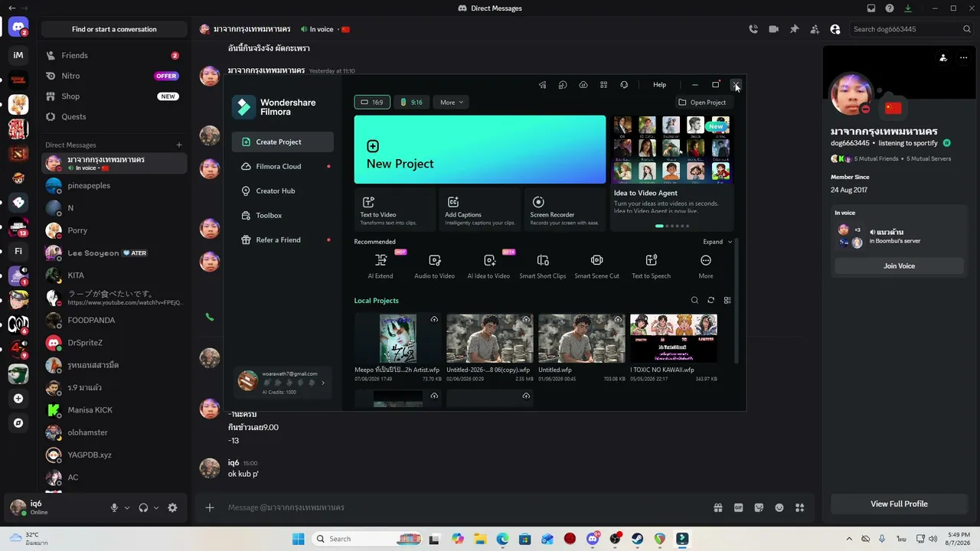Switch Local Projects view layout
Screen dimensions: 980x551
pyautogui.click(x=727, y=301)
